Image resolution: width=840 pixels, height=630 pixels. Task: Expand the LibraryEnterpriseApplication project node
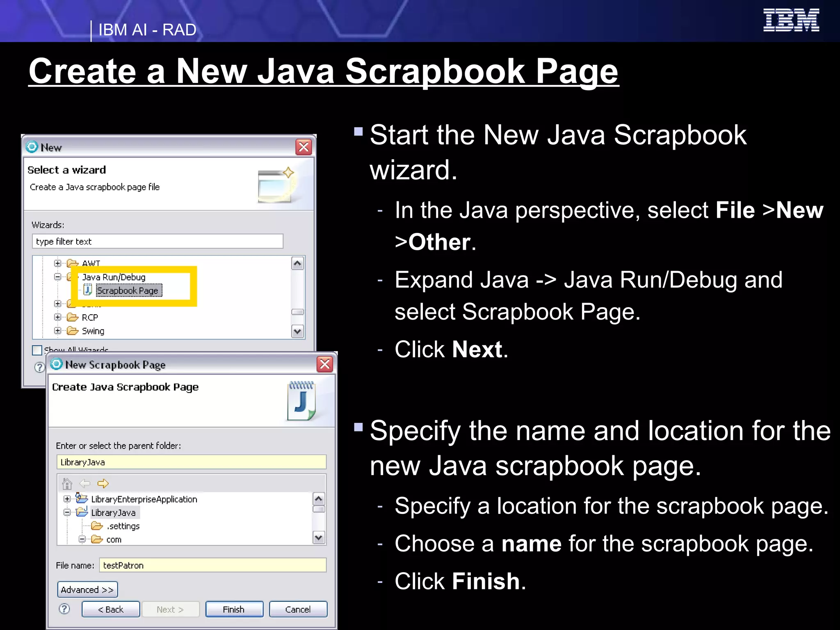[x=67, y=499]
